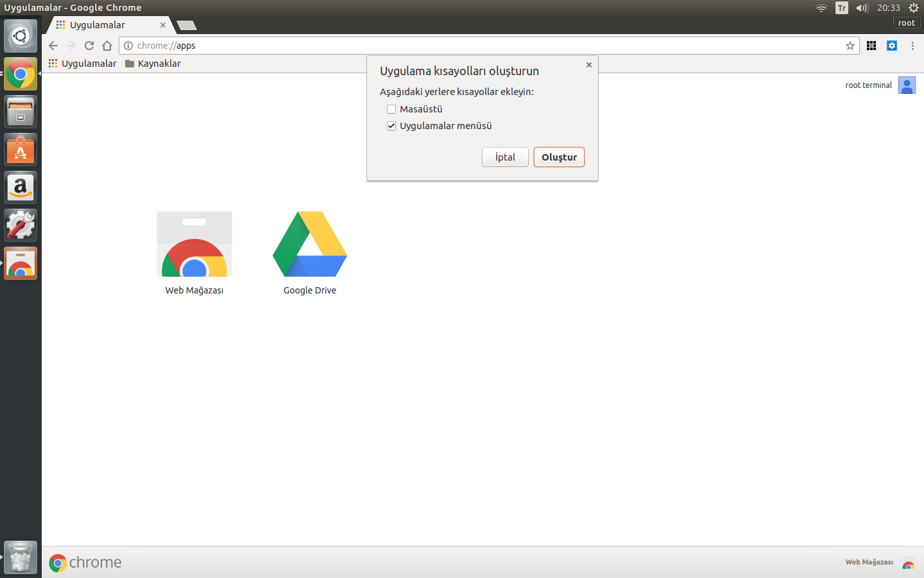Viewport: 924px width, 578px height.
Task: Enable the Masaüstü shortcut checkbox
Action: tap(391, 109)
